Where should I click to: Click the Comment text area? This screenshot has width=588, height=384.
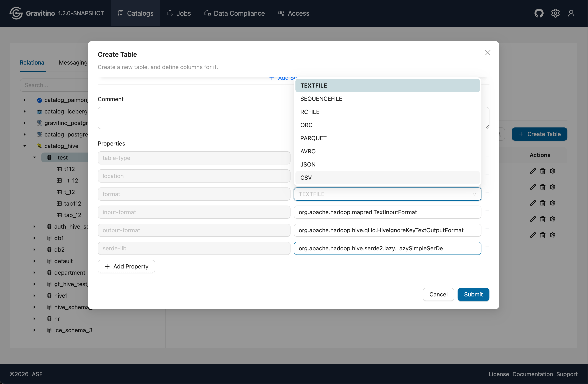(195, 118)
